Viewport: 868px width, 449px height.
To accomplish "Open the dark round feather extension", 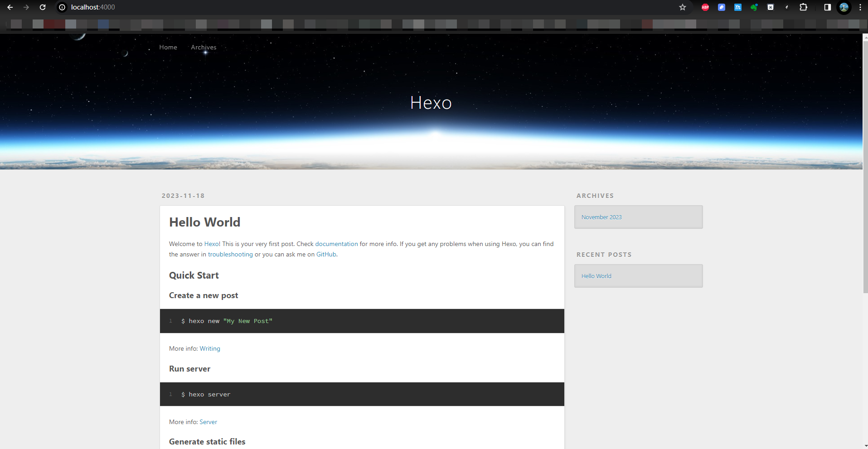I will (787, 7).
